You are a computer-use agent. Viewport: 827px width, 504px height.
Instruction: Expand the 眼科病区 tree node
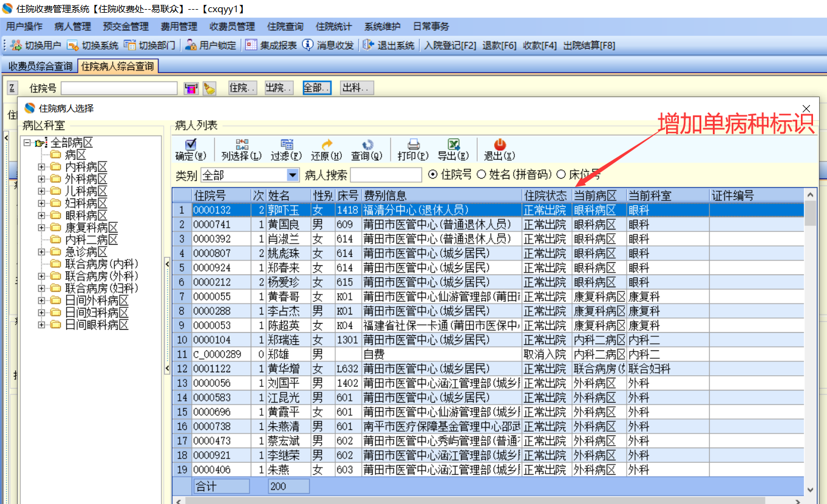(41, 216)
